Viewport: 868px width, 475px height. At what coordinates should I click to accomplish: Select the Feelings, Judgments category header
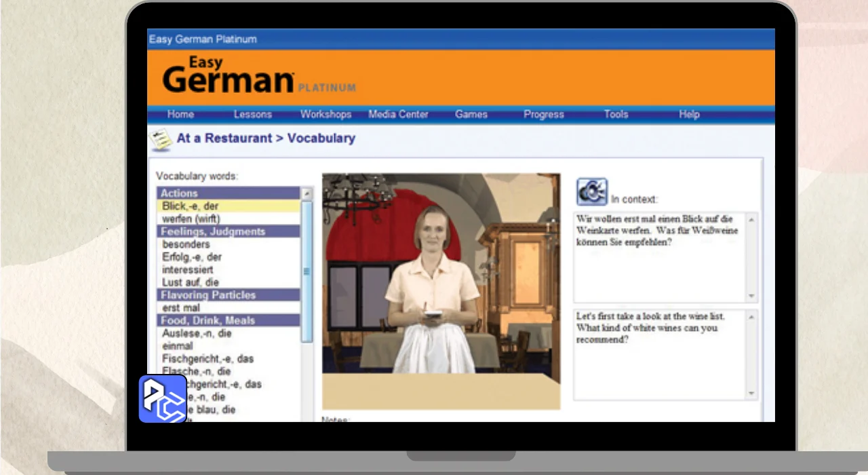point(229,231)
